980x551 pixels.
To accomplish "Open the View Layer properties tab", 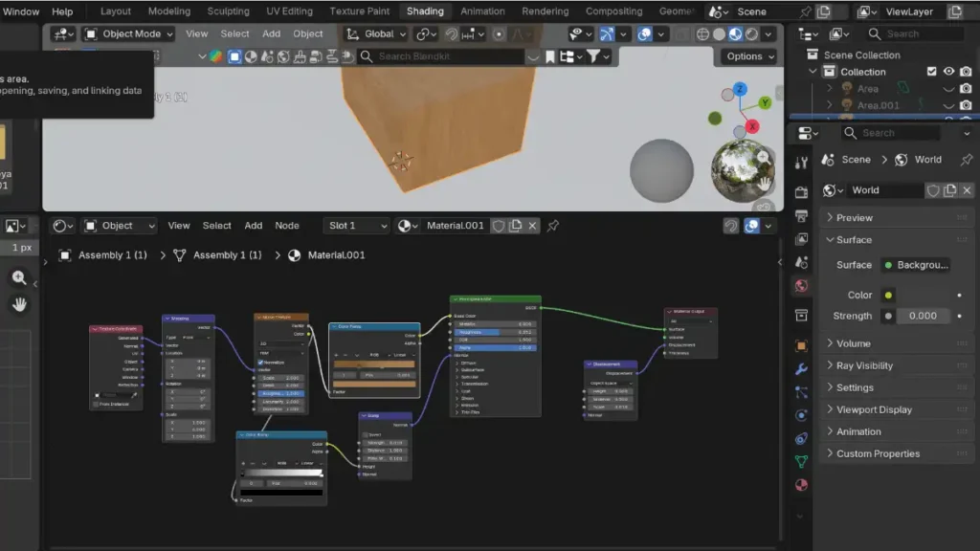I will pos(801,239).
